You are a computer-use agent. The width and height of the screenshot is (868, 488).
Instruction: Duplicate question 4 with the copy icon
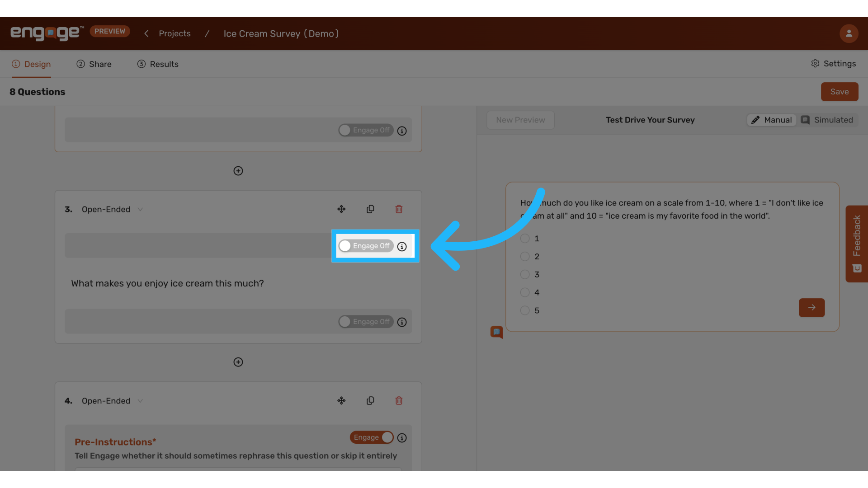tap(370, 401)
